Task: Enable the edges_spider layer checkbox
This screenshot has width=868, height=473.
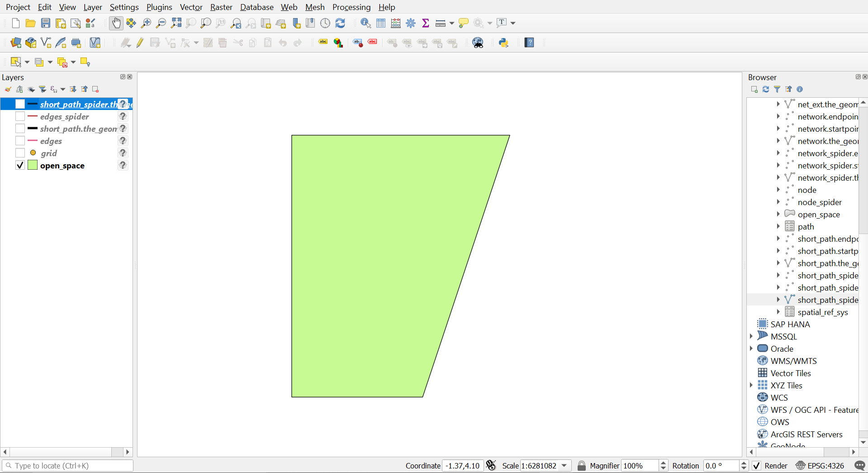Action: [20, 116]
